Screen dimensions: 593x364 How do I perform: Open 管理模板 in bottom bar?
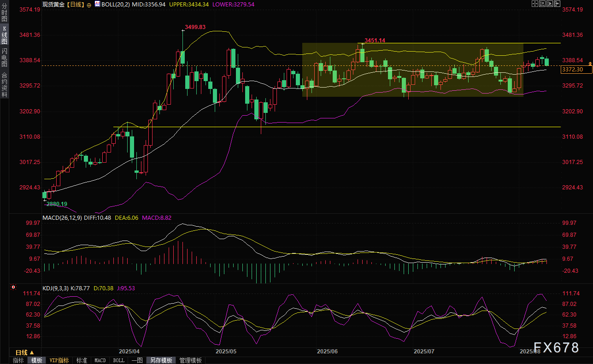click(x=190, y=360)
